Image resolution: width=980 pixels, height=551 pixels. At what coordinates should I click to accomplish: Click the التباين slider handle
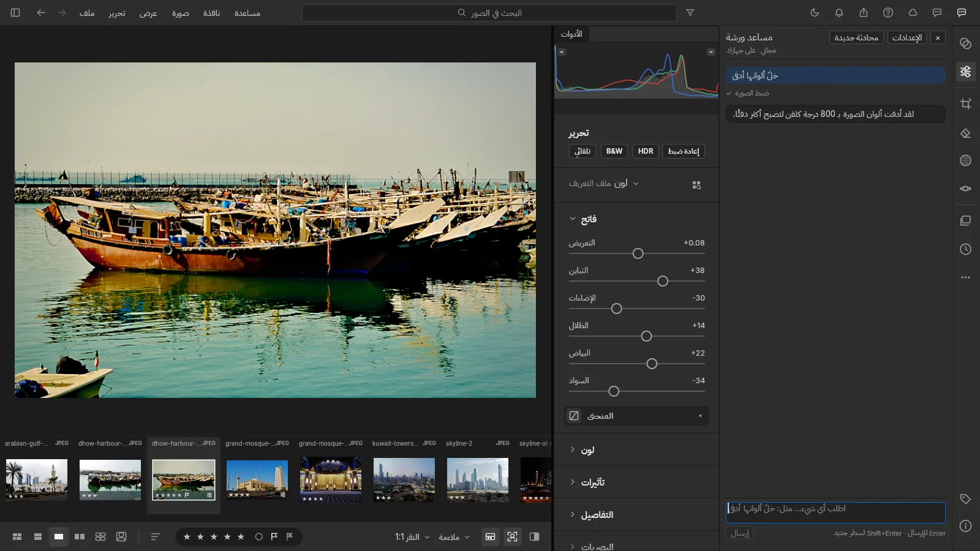[x=663, y=281]
